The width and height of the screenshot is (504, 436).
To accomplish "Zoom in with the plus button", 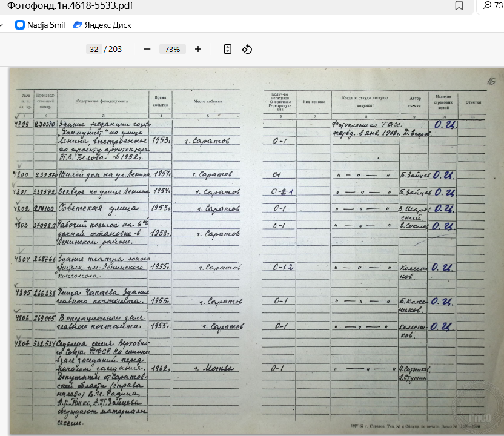I will tap(198, 49).
